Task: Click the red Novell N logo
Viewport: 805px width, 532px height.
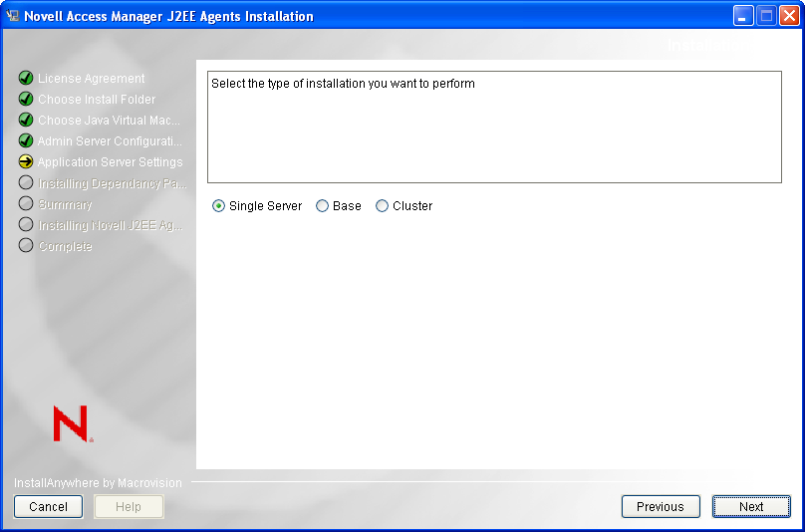Action: pyautogui.click(x=72, y=423)
